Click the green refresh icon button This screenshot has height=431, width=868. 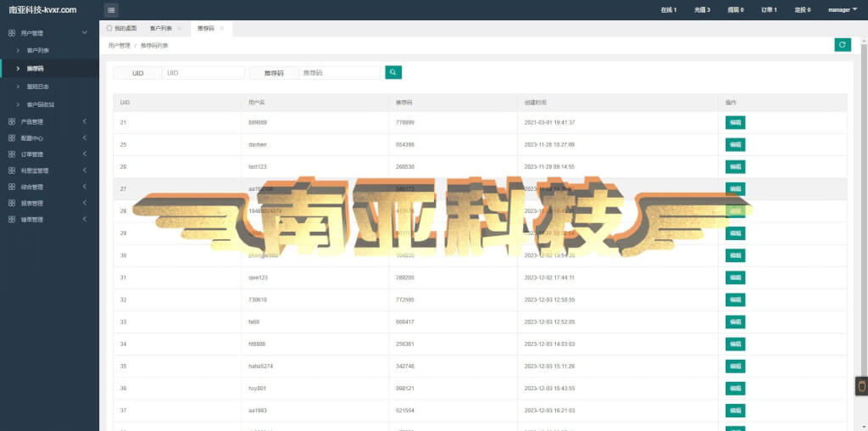(x=843, y=45)
